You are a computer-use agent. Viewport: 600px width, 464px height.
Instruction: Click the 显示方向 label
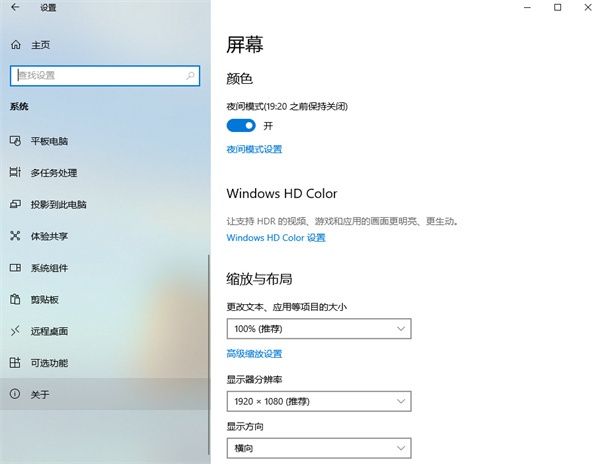point(245,427)
